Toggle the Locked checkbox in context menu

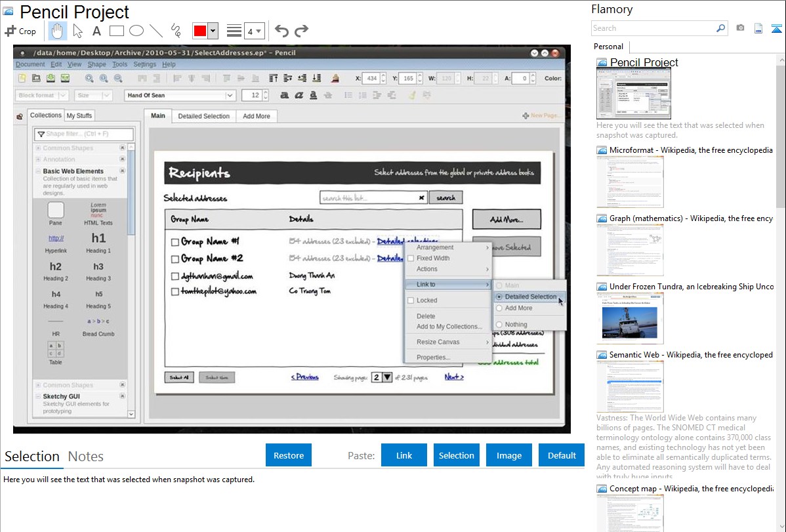pos(411,300)
